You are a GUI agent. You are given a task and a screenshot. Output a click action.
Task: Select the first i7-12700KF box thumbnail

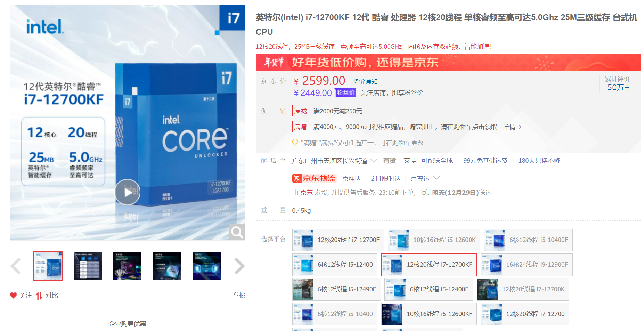[x=48, y=266]
